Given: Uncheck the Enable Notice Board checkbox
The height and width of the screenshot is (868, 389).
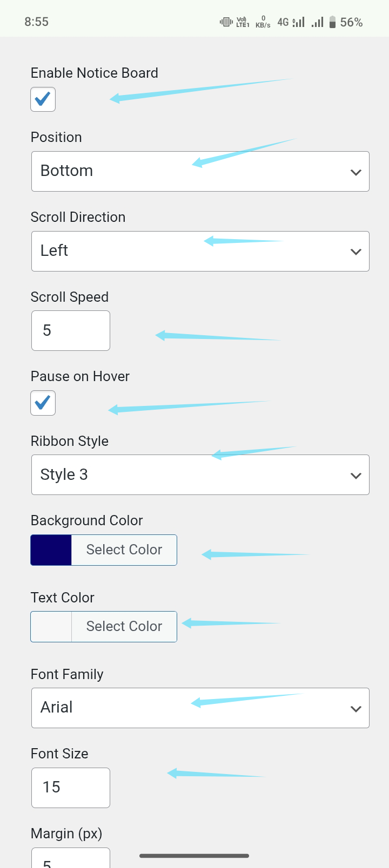Looking at the screenshot, I should [43, 99].
